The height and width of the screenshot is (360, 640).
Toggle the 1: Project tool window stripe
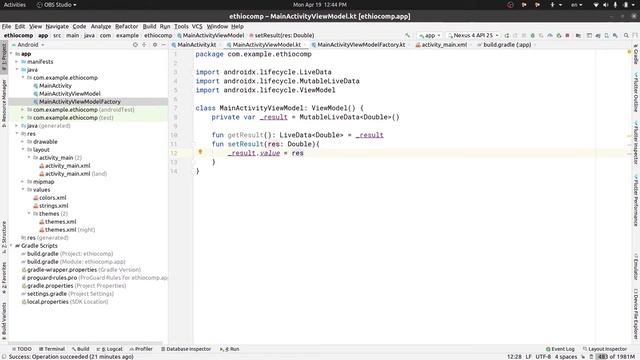coord(4,56)
